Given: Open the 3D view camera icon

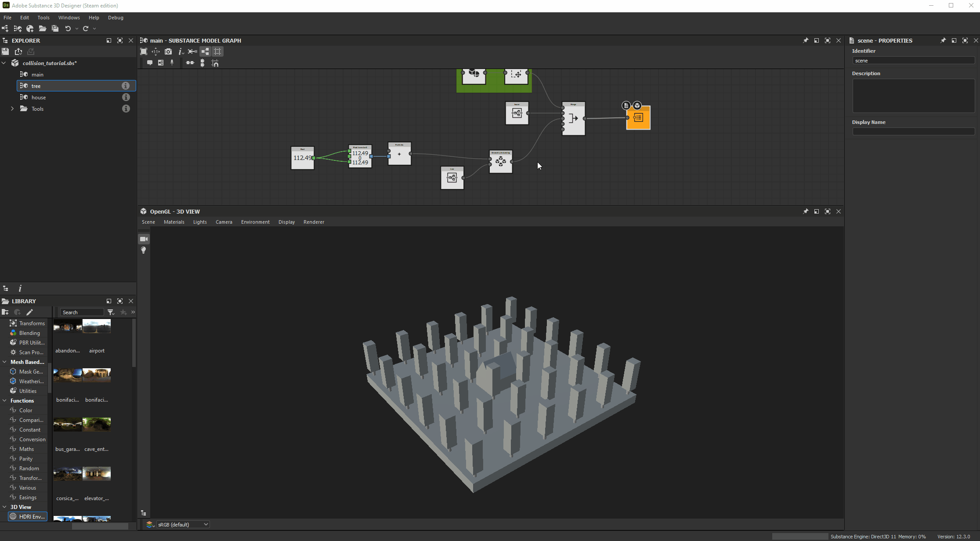Looking at the screenshot, I should (x=144, y=239).
